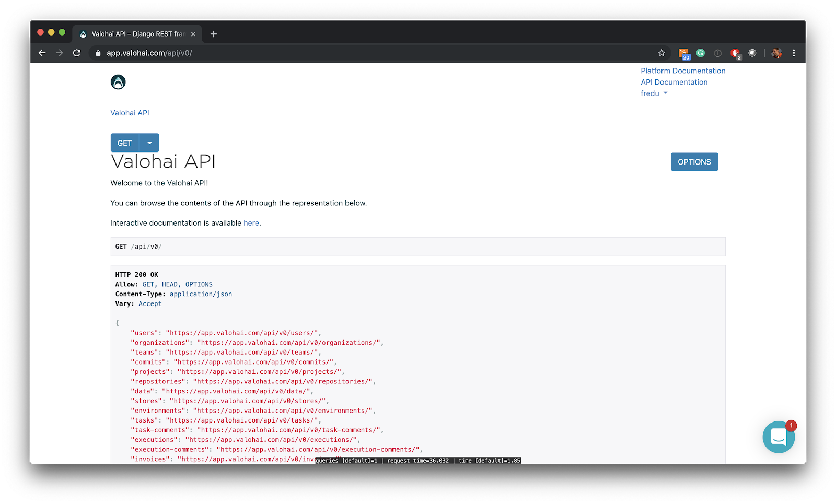
Task: Open the Grammarly extension icon
Action: 701,53
